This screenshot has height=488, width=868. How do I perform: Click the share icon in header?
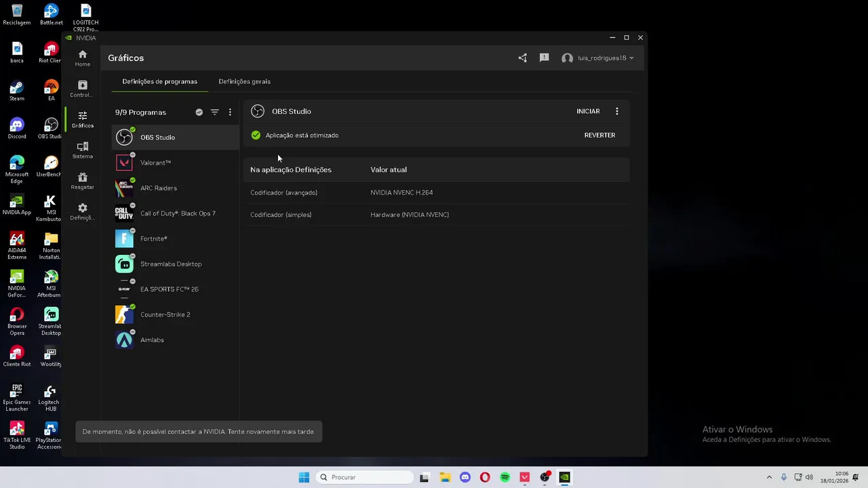click(522, 58)
